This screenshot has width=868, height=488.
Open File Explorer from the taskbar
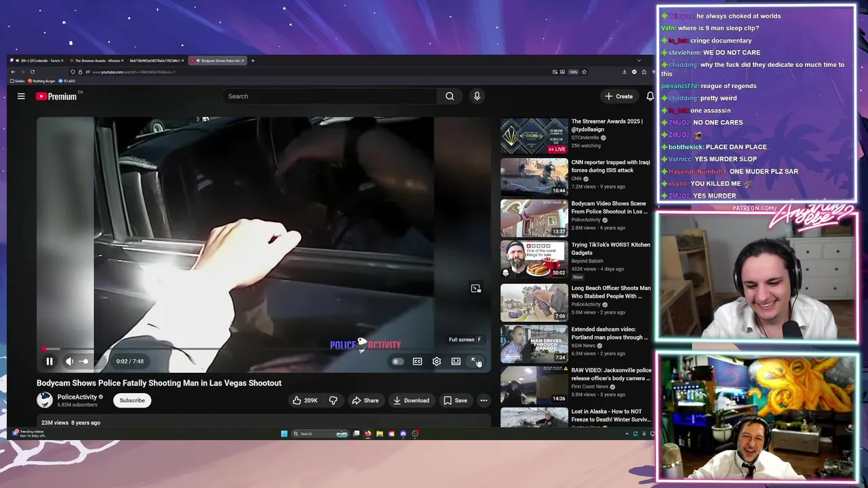380,434
